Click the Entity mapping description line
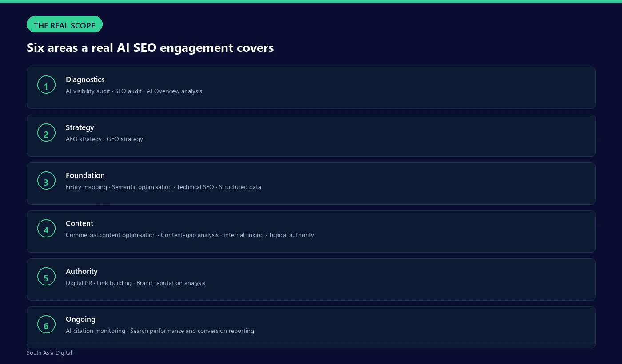 click(x=163, y=187)
